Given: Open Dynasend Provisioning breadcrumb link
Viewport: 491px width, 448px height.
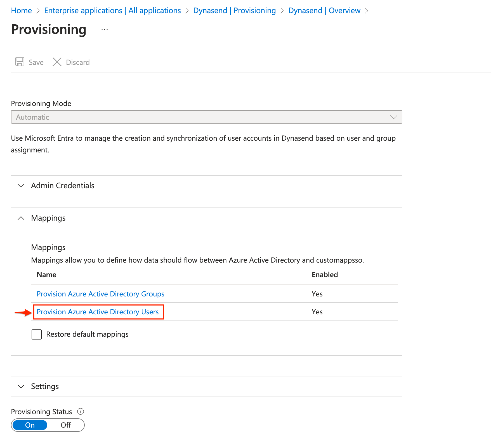Looking at the screenshot, I should tap(234, 11).
